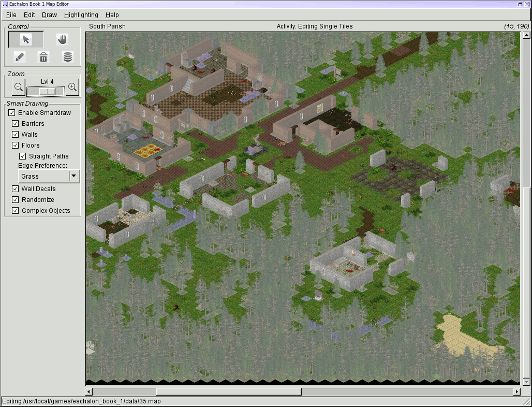Image resolution: width=532 pixels, height=407 pixels.
Task: Activate the hand pan tool
Action: [x=62, y=40]
